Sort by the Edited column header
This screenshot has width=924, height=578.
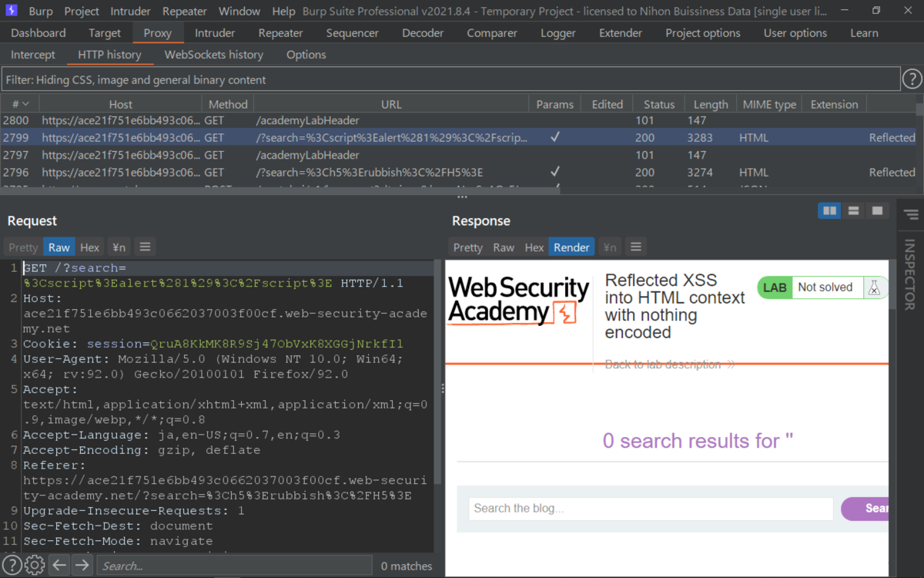tap(607, 104)
